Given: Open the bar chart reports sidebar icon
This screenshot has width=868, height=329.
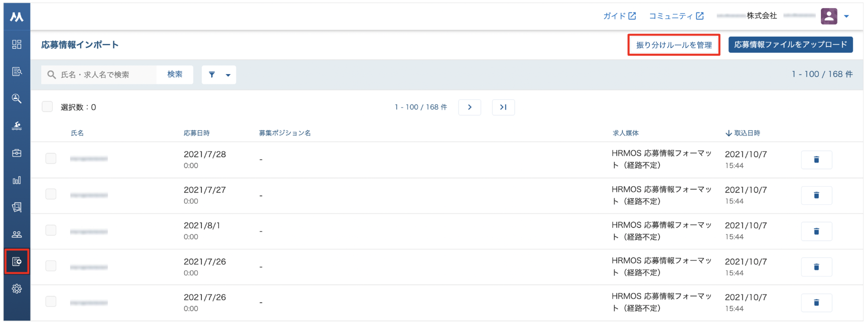Looking at the screenshot, I should coord(17,180).
